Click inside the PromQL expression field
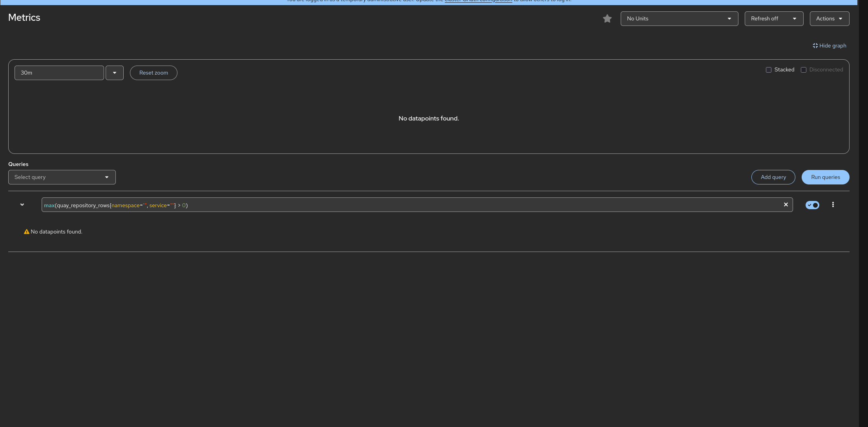The image size is (868, 427). [393, 205]
